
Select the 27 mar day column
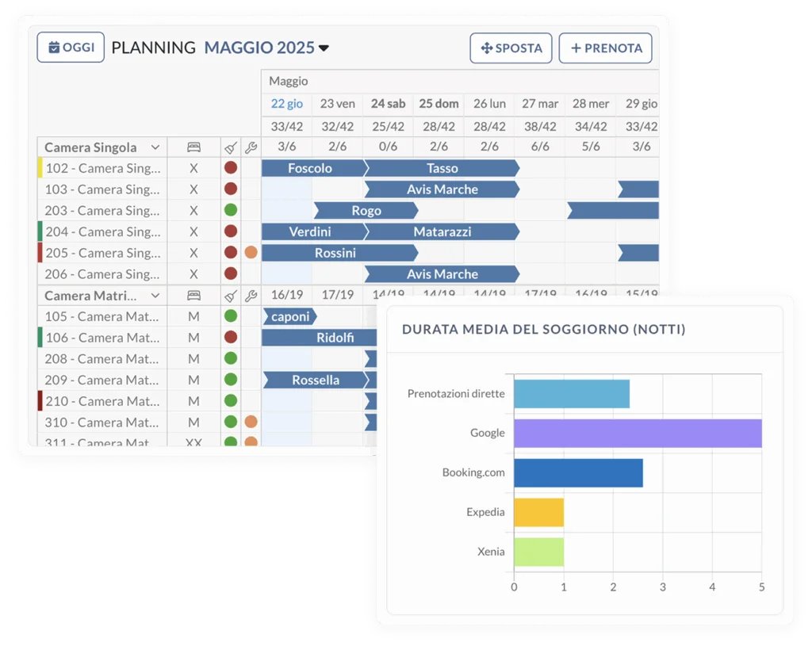pos(540,104)
